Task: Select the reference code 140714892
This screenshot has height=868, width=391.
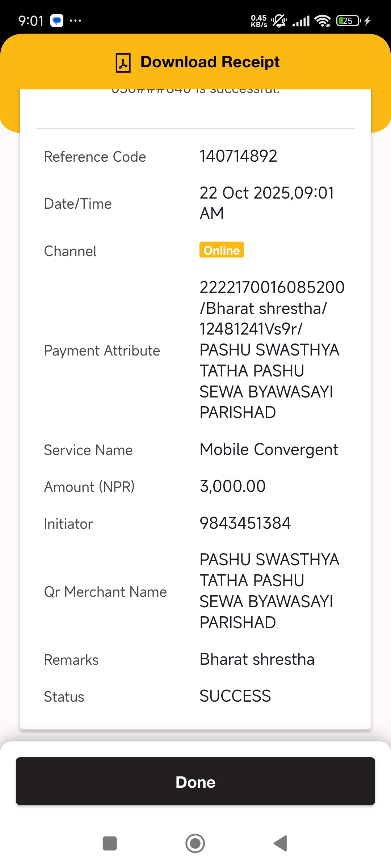Action: [x=239, y=156]
